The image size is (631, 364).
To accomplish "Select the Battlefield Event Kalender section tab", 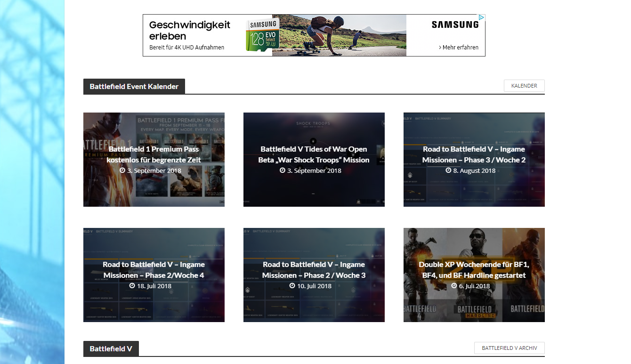I will click(x=134, y=87).
